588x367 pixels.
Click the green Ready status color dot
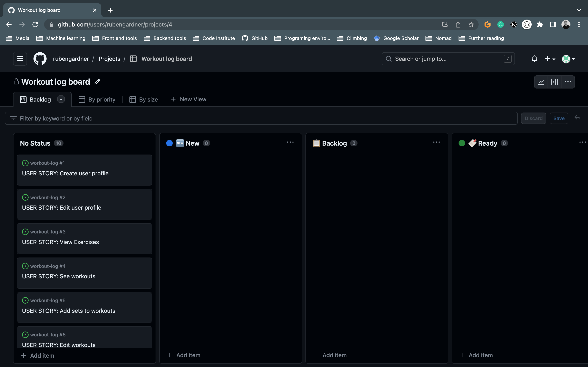pyautogui.click(x=462, y=143)
